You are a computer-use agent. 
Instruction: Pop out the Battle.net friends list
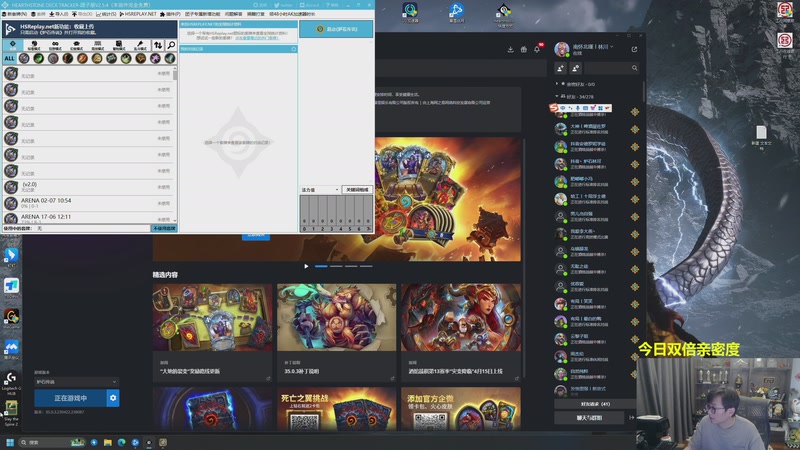[634, 49]
